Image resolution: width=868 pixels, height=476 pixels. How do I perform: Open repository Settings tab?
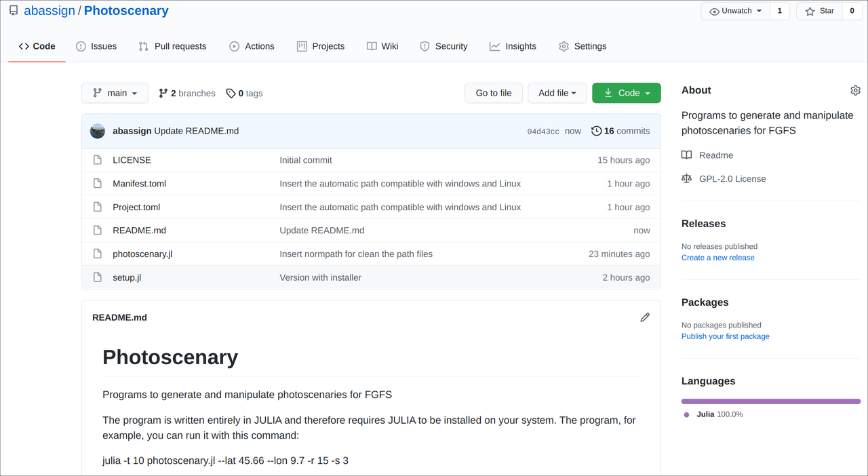tap(583, 46)
